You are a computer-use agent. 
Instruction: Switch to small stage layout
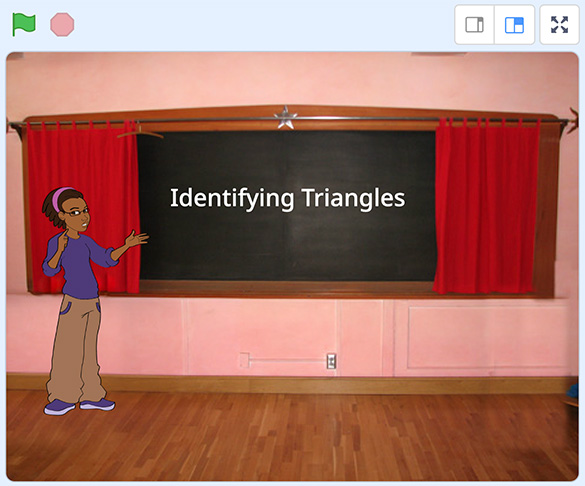tap(474, 25)
